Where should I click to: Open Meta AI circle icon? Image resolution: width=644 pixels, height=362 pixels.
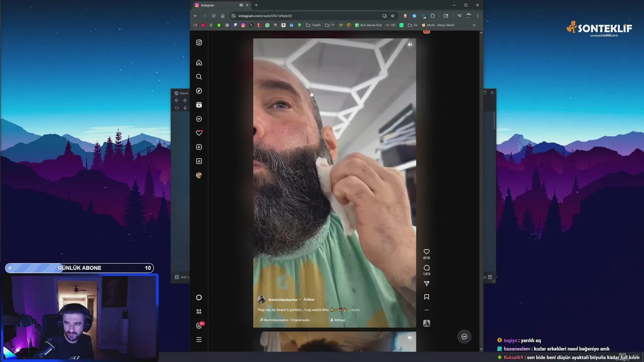199,298
